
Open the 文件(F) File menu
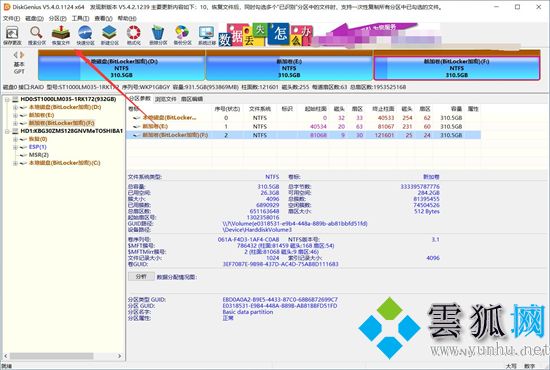tap(11, 18)
